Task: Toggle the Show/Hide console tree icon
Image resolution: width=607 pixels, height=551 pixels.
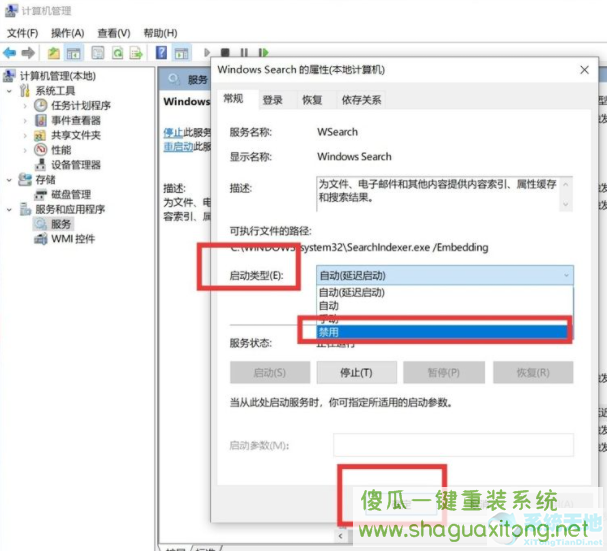Action: 74,53
